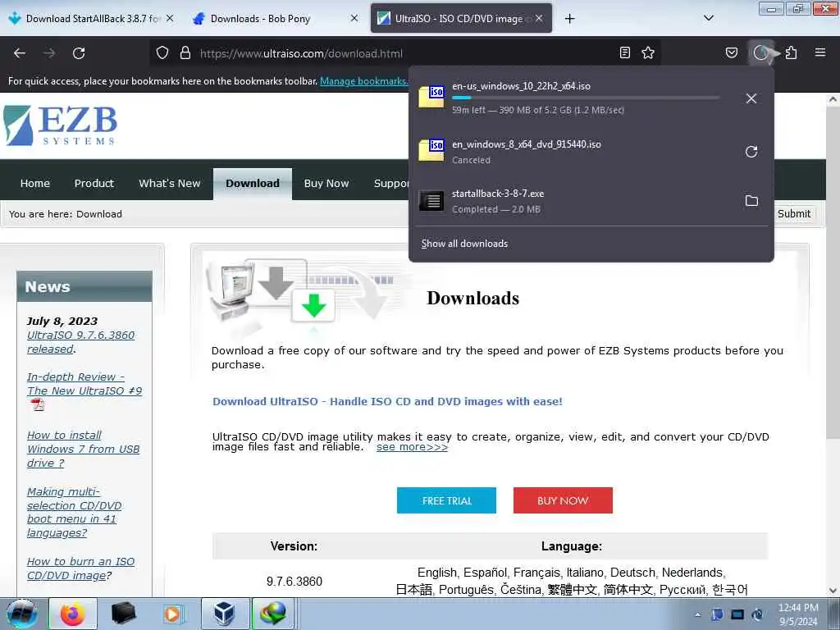The width and height of the screenshot is (840, 630).
Task: Open How to burn an ISO CD/DVD image link
Action: tap(80, 568)
